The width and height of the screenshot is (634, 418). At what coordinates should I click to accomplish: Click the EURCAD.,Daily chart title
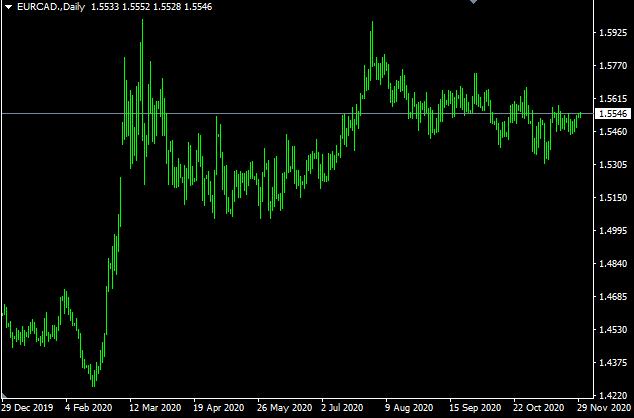[51, 7]
